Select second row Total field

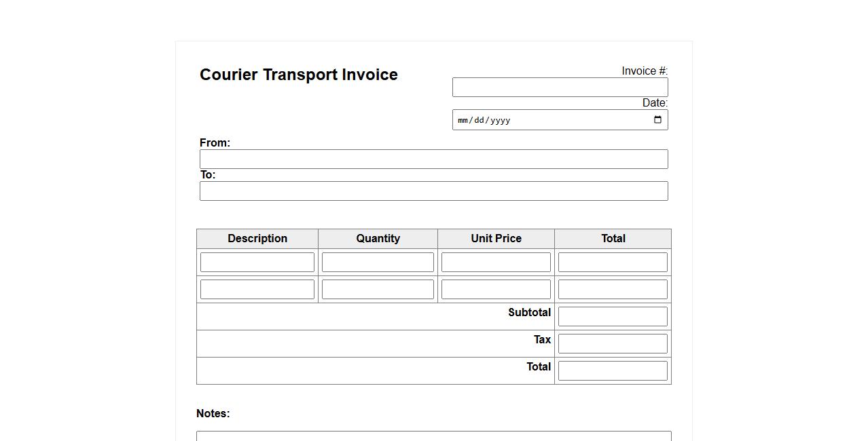[613, 290]
